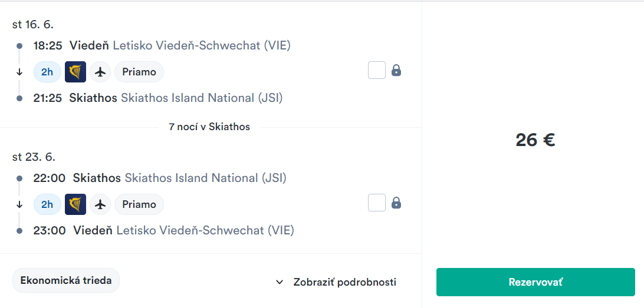Image resolution: width=644 pixels, height=308 pixels.
Task: Click down arrow icon of outbound segment
Action: [19, 72]
